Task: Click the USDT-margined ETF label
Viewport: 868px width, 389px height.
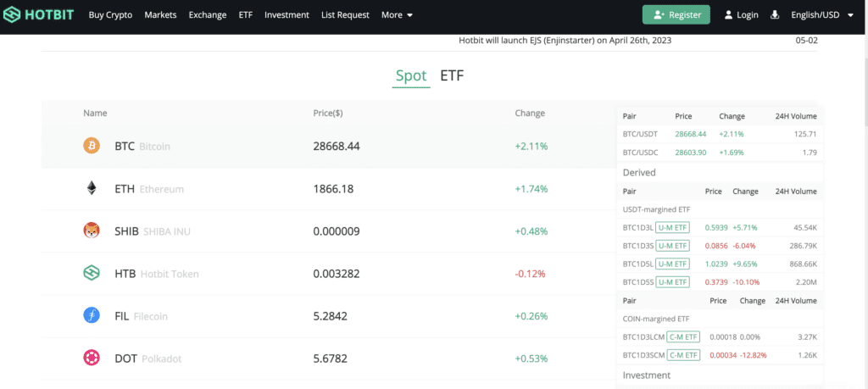Action: click(x=657, y=209)
